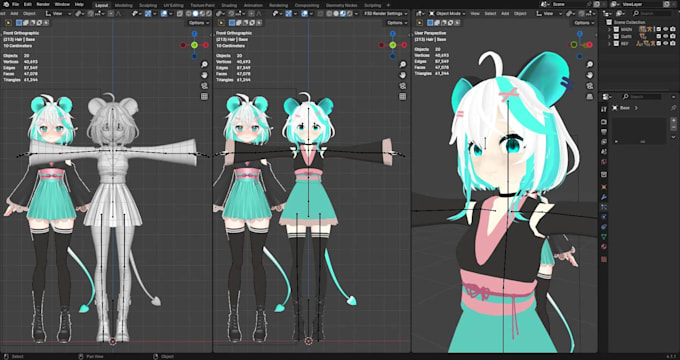Toggle exclude checkbox for MAIN collection
This screenshot has width=680, height=360.
[x=659, y=29]
